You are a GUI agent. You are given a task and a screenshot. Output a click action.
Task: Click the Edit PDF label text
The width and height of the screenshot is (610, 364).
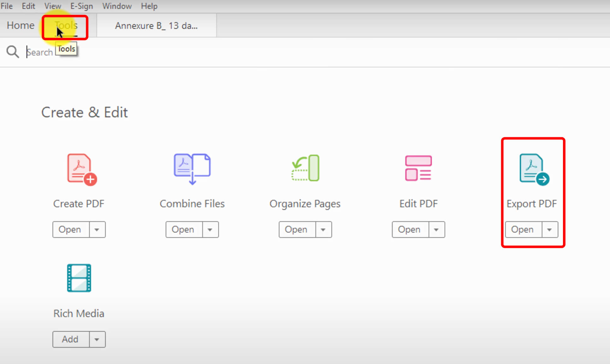pyautogui.click(x=419, y=203)
